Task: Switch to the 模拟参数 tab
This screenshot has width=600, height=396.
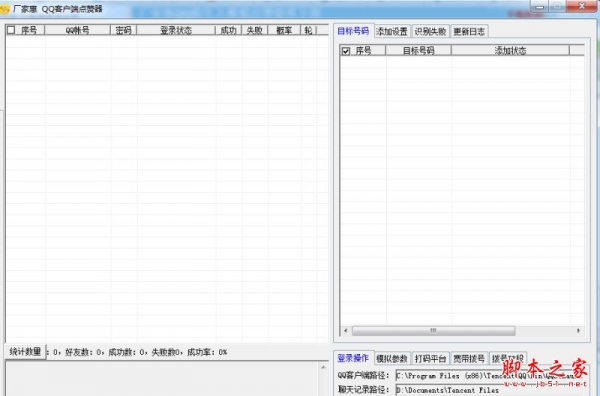Action: click(x=392, y=359)
